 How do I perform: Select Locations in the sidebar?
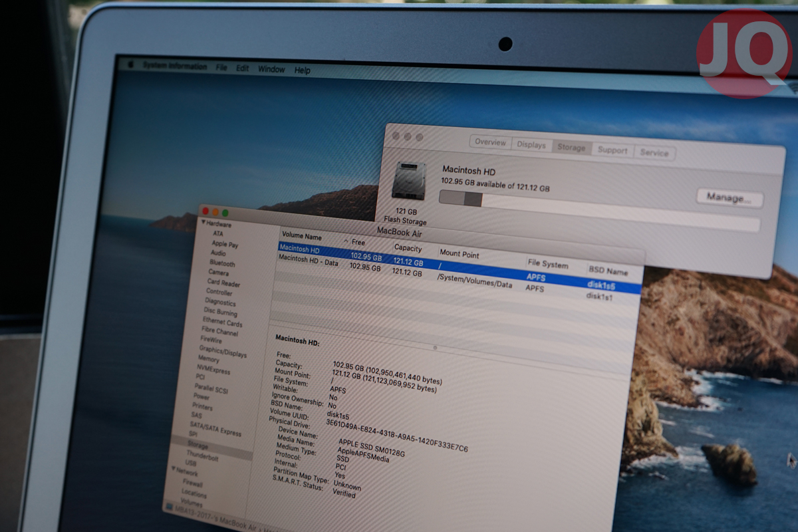(194, 495)
